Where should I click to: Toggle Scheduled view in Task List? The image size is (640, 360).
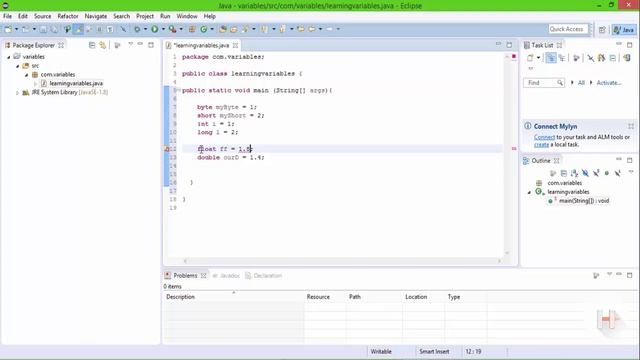coord(562,58)
